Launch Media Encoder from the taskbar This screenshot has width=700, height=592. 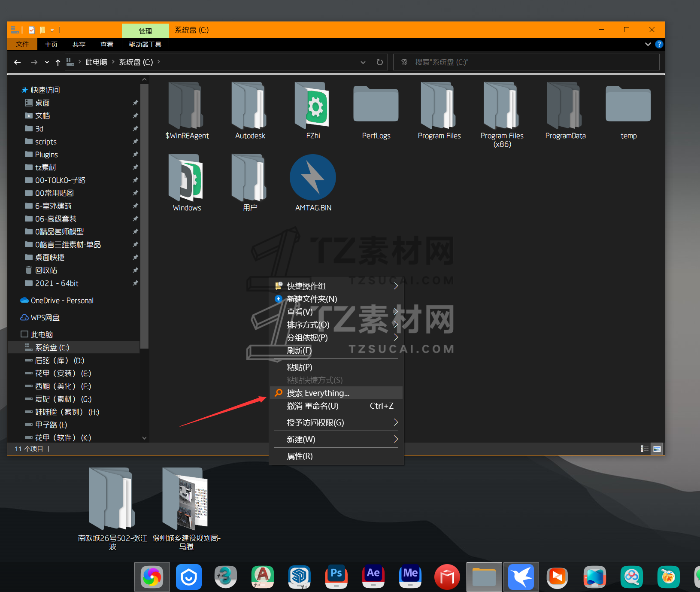pos(410,577)
